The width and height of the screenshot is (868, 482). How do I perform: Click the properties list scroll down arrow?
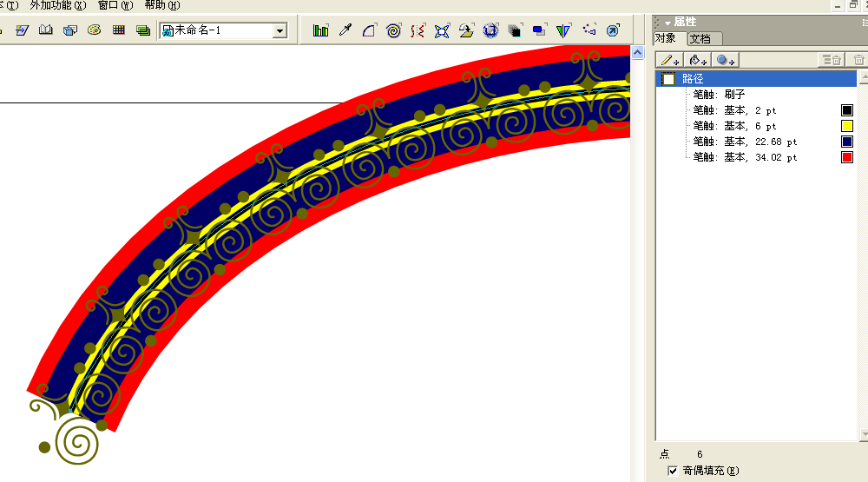864,435
